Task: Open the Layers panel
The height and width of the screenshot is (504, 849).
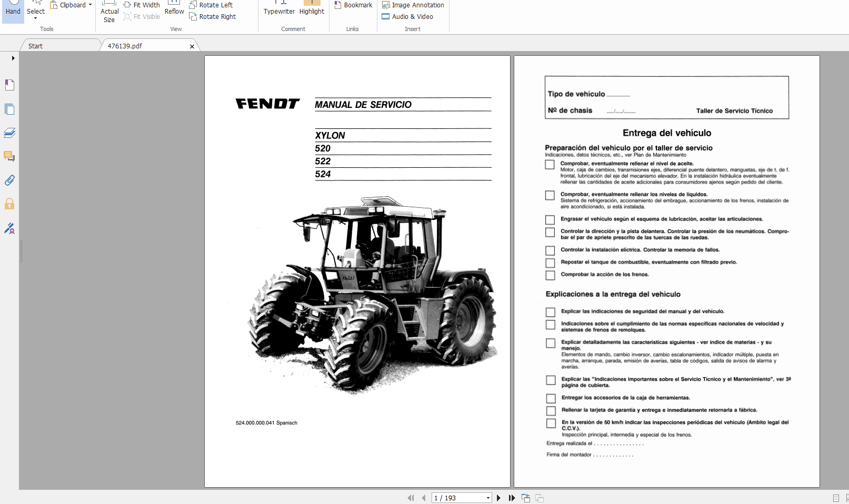Action: coord(9,133)
